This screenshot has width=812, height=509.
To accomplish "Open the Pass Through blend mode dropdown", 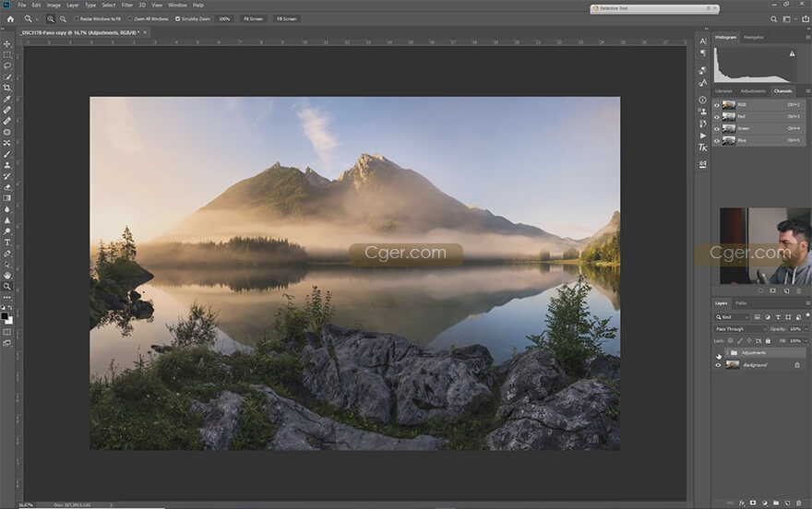I will pyautogui.click(x=740, y=329).
